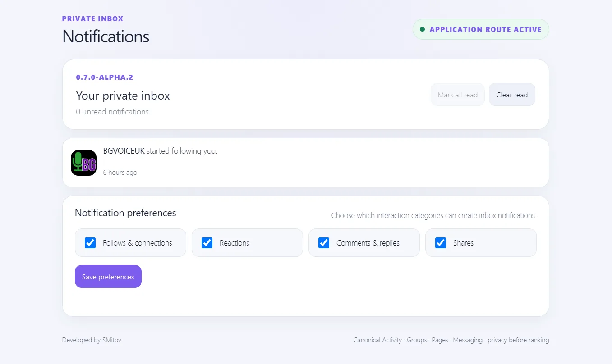Click the 0.7.0-ALPHA.2 version label

pyautogui.click(x=105, y=77)
